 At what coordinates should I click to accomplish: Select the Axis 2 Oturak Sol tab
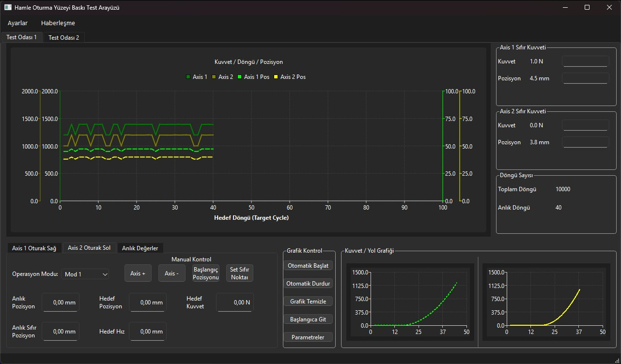[x=89, y=248]
